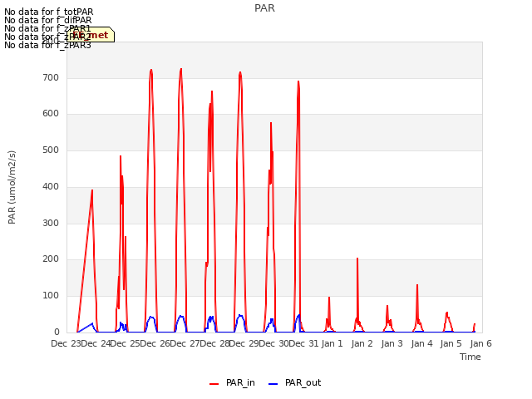Click the x-axis tick Jan 3

pos(392,343)
